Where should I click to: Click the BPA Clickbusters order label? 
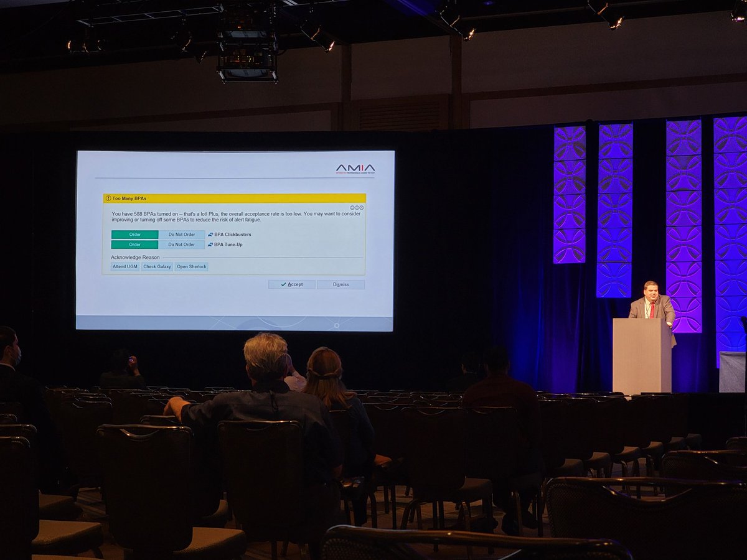(233, 235)
